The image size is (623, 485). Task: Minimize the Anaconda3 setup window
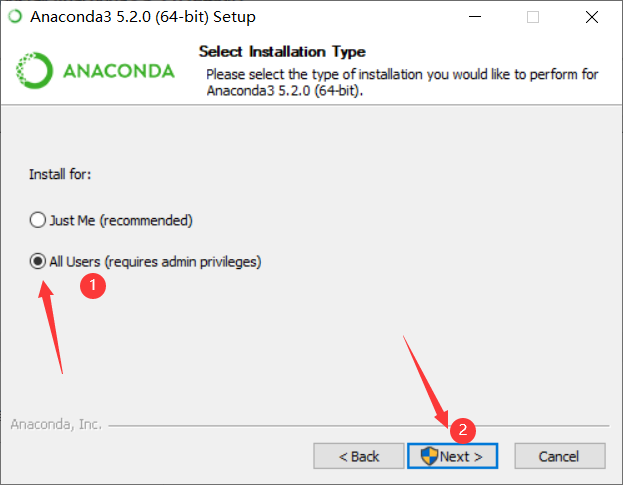coord(475,17)
